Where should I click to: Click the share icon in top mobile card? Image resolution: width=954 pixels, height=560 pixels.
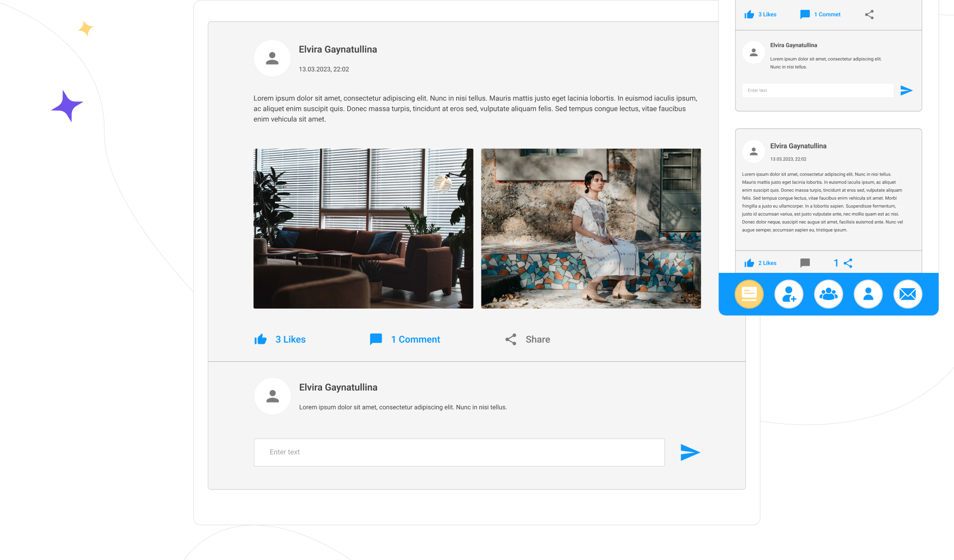pos(869,14)
